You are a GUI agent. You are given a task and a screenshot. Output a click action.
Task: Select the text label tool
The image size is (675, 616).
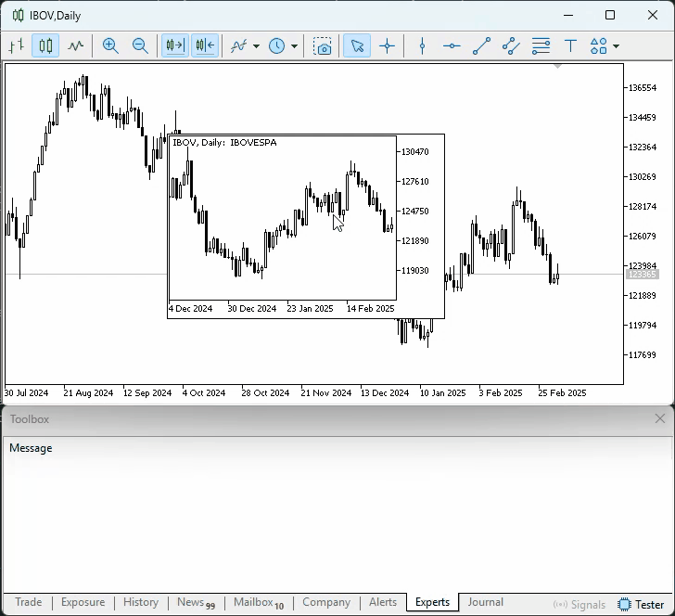pos(570,45)
